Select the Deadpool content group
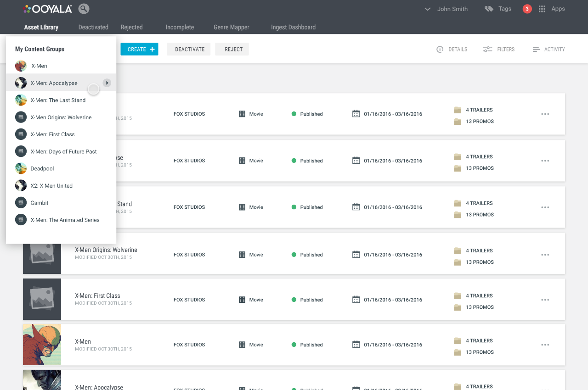588x390 pixels. tap(61, 168)
